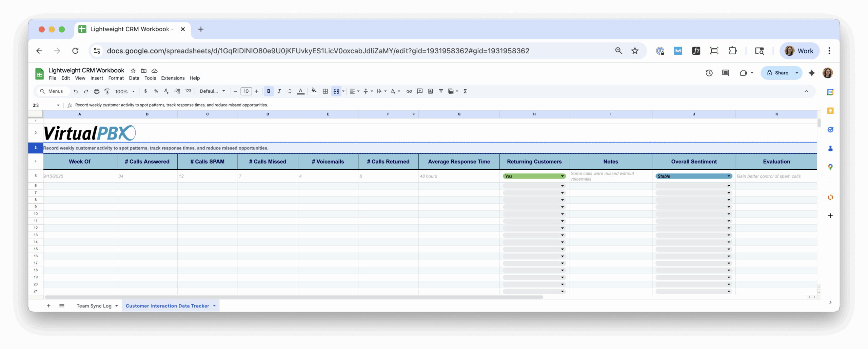Click the functions sigma icon

click(465, 91)
